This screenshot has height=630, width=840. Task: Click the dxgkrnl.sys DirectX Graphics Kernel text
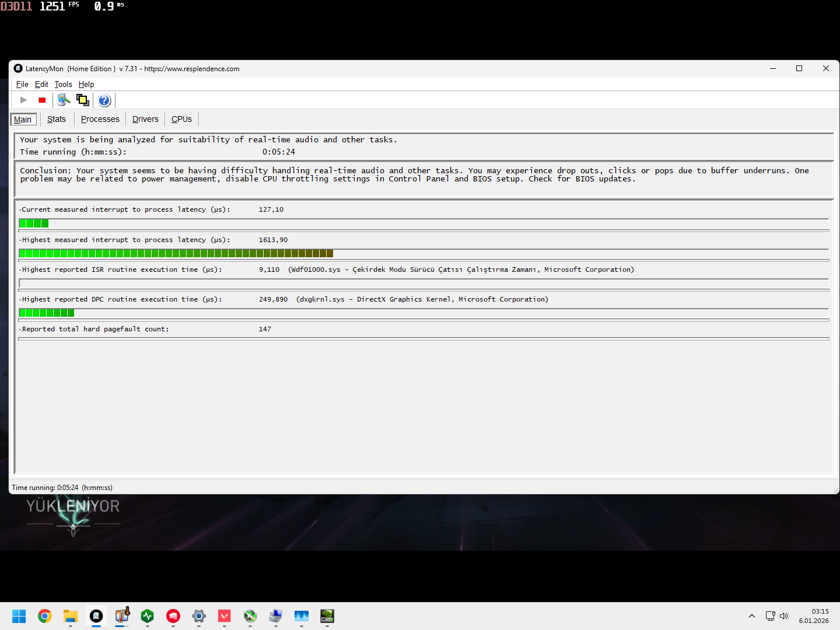click(422, 299)
